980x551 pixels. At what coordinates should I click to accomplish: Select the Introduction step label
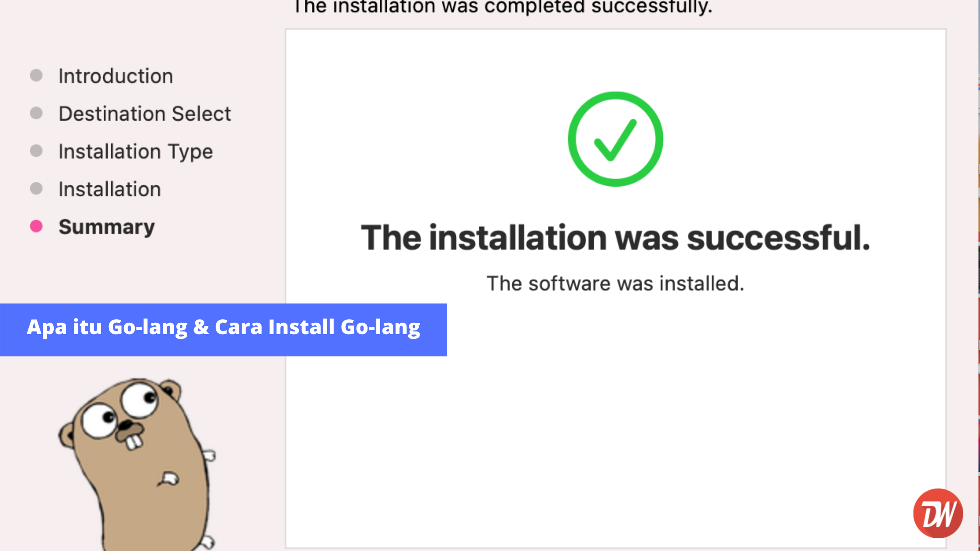click(x=116, y=76)
